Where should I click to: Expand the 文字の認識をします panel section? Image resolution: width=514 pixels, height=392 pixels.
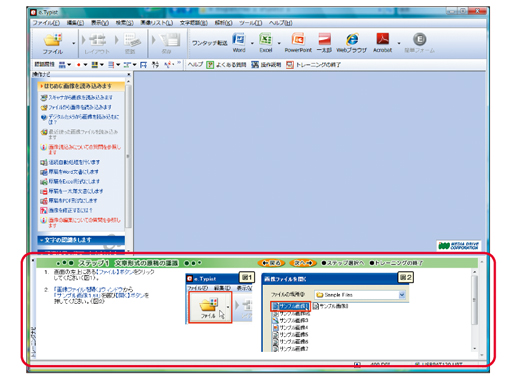click(x=81, y=240)
